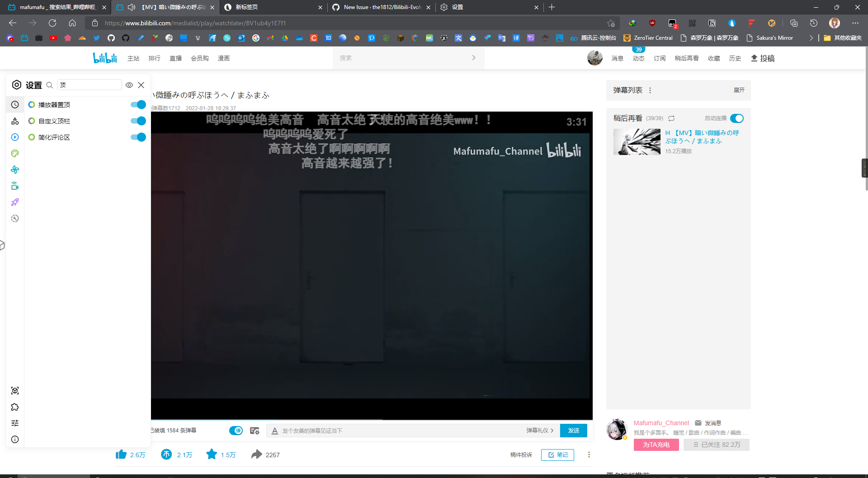Go to browser home page
This screenshot has height=478, width=868.
coord(72,23)
